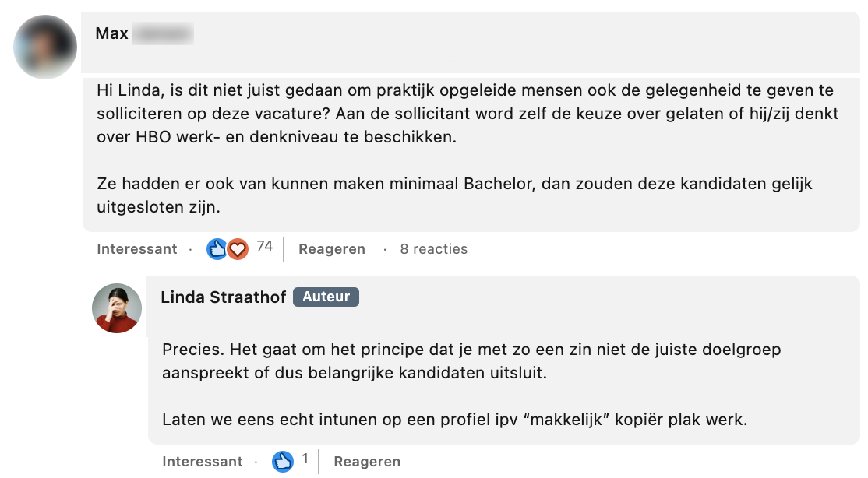Screen dimensions: 868x478
Task: Open Max's blurred profile picture
Action: [x=45, y=47]
